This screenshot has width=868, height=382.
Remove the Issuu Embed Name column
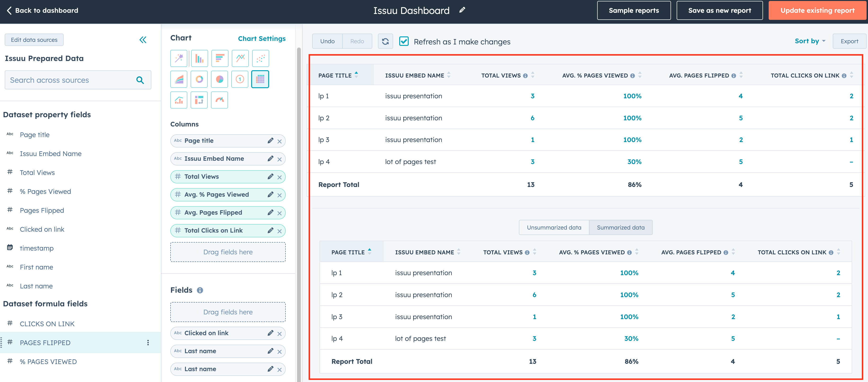pos(279,159)
